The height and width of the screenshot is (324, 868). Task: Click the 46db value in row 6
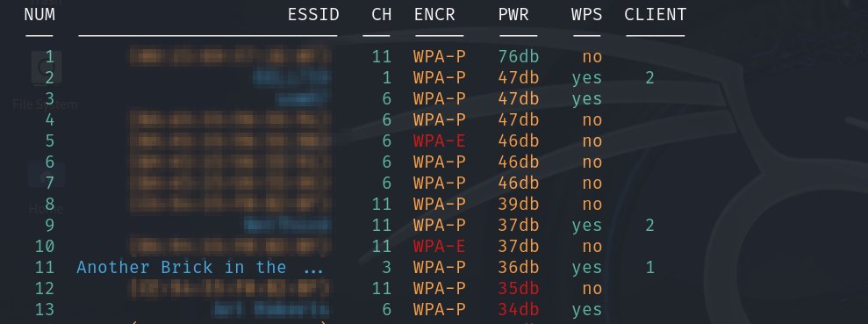click(x=519, y=162)
